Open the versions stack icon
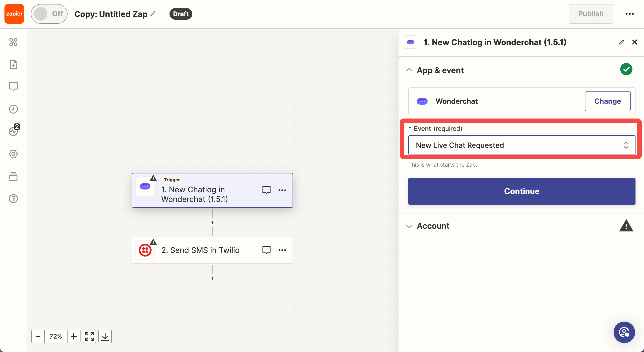This screenshot has height=352, width=644. pos(13,176)
